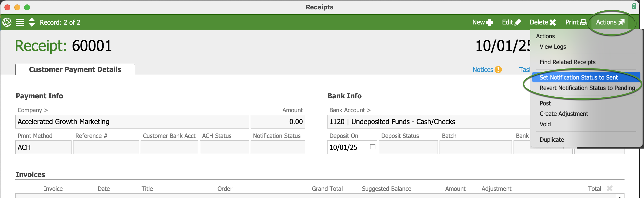Open the Deposit On calendar picker
Viewport: 644px width, 198px height.
372,147
